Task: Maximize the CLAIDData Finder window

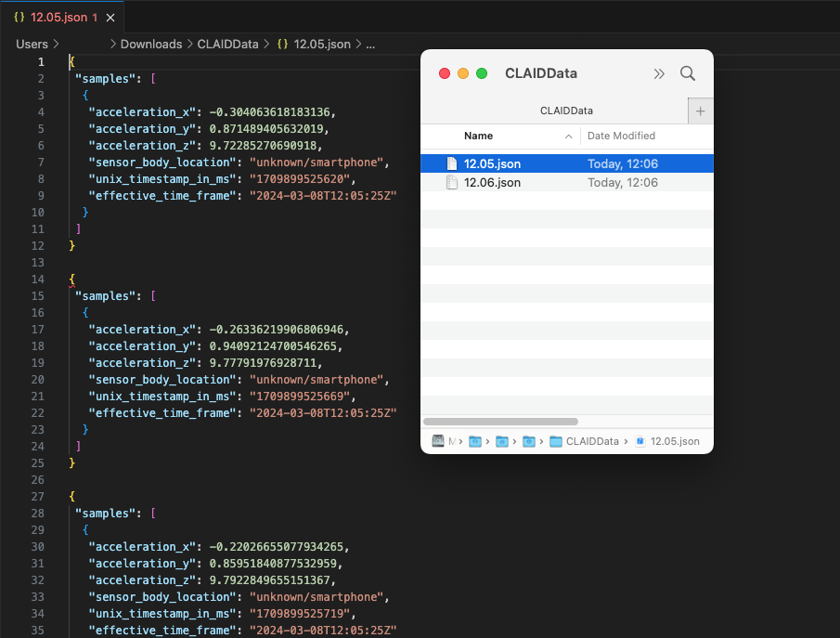Action: (482, 73)
